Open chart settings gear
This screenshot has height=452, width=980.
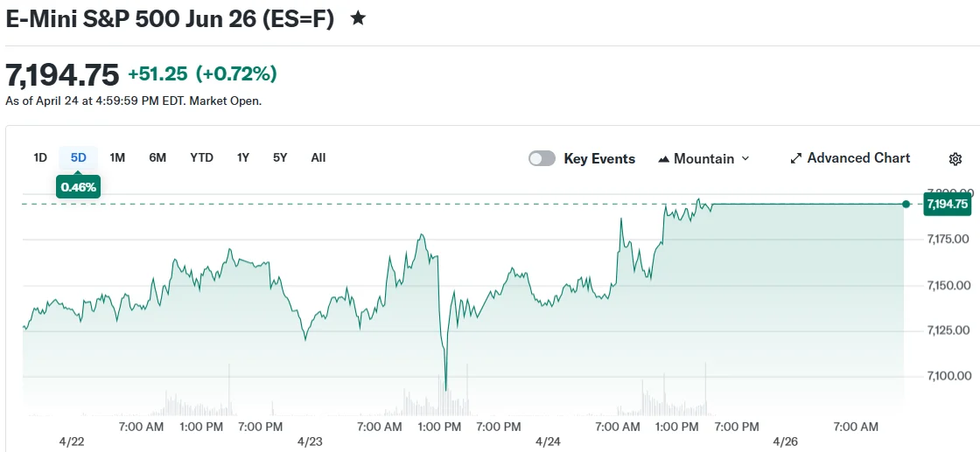955,158
